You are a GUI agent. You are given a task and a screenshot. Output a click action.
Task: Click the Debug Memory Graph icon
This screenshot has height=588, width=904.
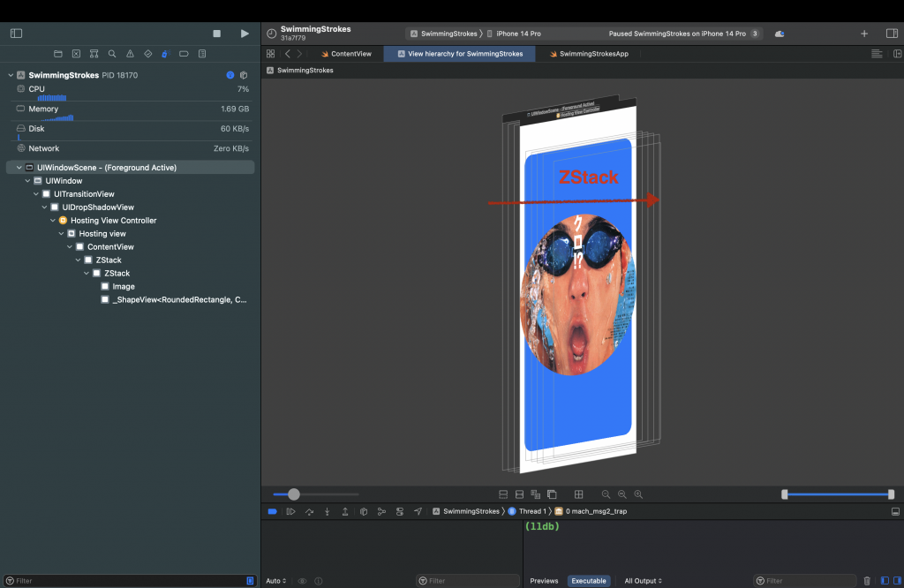pos(381,511)
